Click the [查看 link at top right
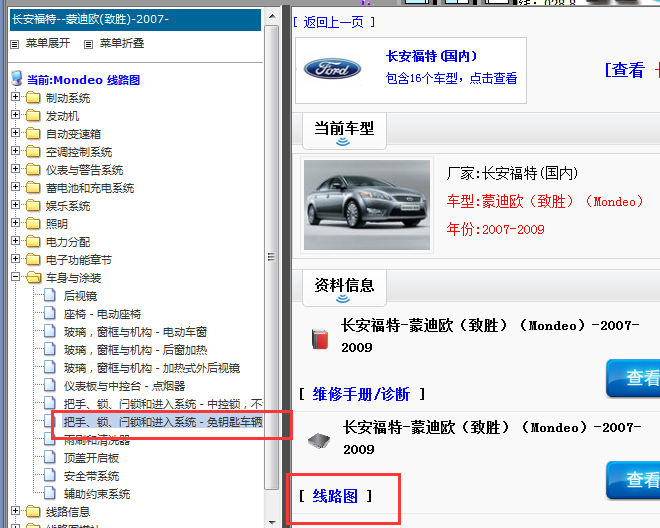The height and width of the screenshot is (528, 660). click(625, 70)
